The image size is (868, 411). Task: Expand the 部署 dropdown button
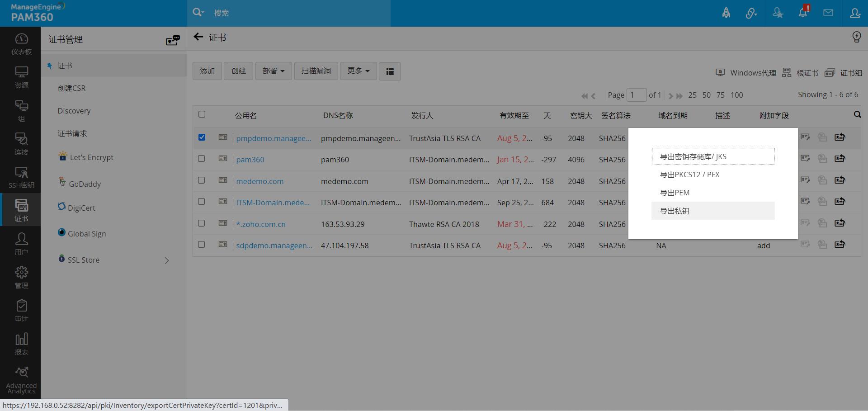[274, 71]
